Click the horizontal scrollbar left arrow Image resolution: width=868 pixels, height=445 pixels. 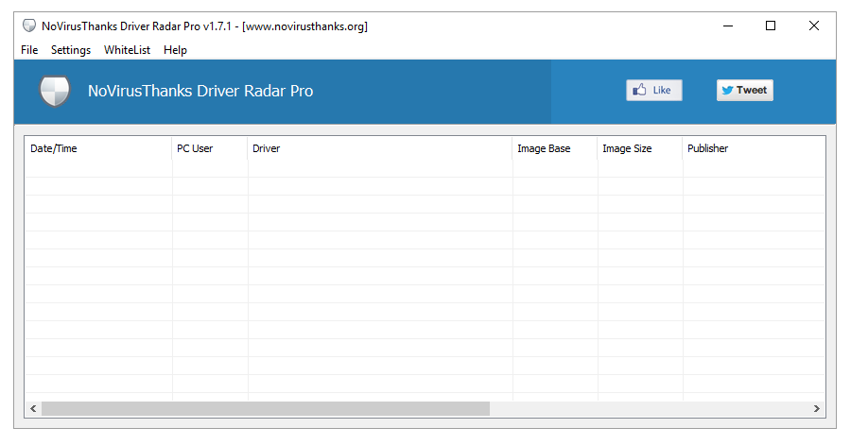point(33,408)
